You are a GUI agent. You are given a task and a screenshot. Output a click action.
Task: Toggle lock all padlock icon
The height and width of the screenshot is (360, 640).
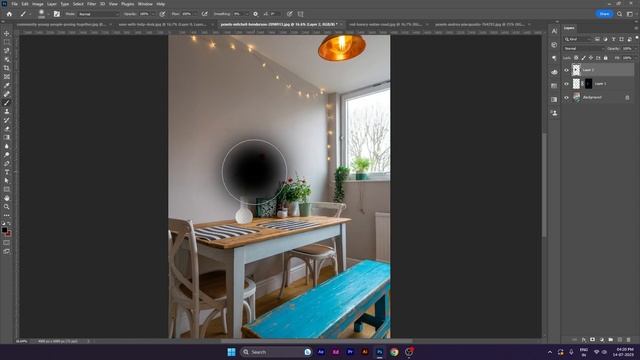click(x=606, y=58)
